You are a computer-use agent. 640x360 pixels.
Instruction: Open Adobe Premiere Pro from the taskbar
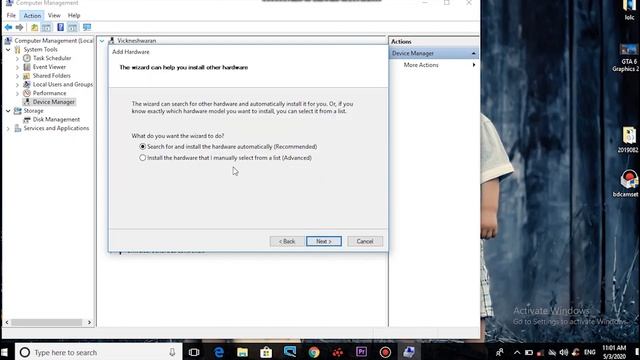[x=361, y=352]
